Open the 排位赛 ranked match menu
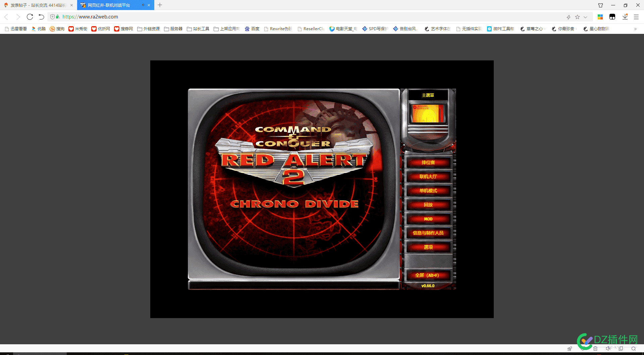This screenshot has width=644, height=355. (428, 162)
